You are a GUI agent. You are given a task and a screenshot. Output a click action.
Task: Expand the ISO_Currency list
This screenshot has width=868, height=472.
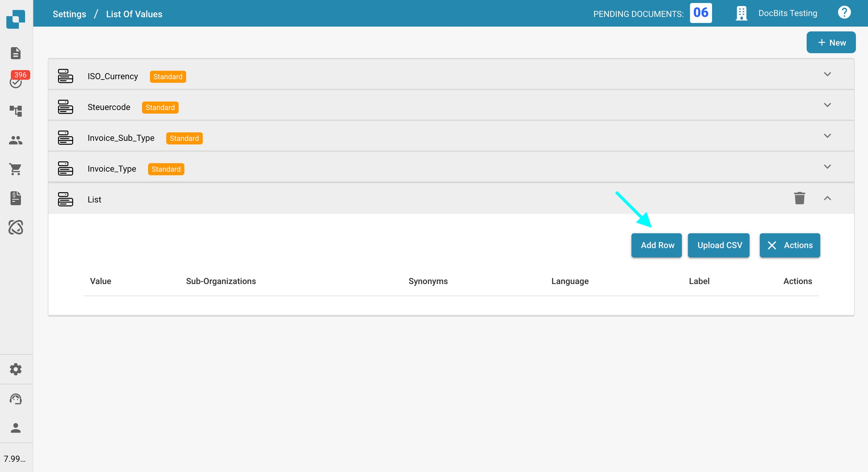pos(827,74)
